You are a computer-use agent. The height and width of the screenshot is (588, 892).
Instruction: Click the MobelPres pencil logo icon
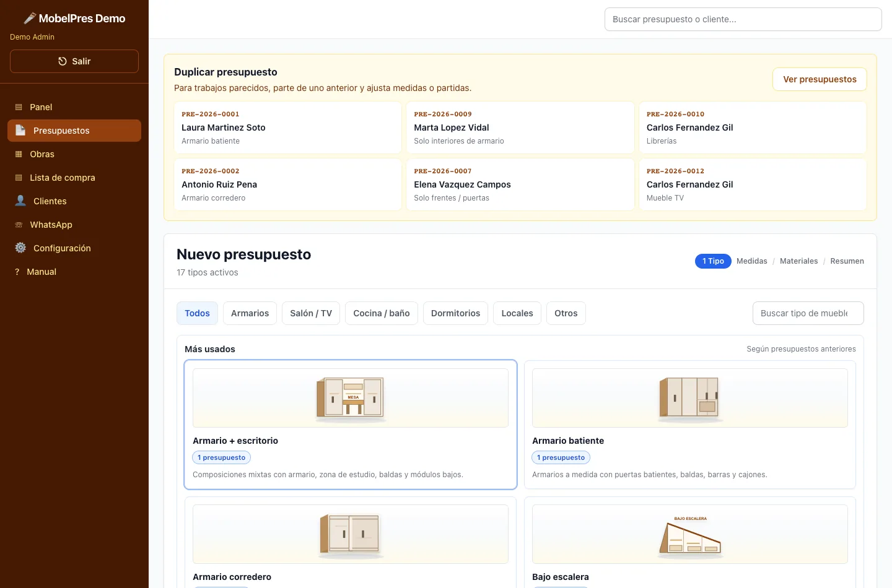click(x=30, y=19)
